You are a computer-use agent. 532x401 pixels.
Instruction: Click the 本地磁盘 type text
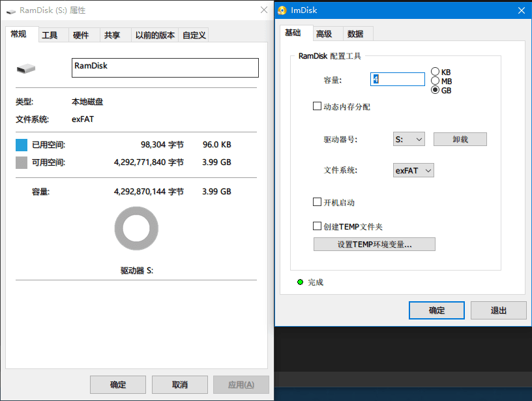tap(87, 102)
